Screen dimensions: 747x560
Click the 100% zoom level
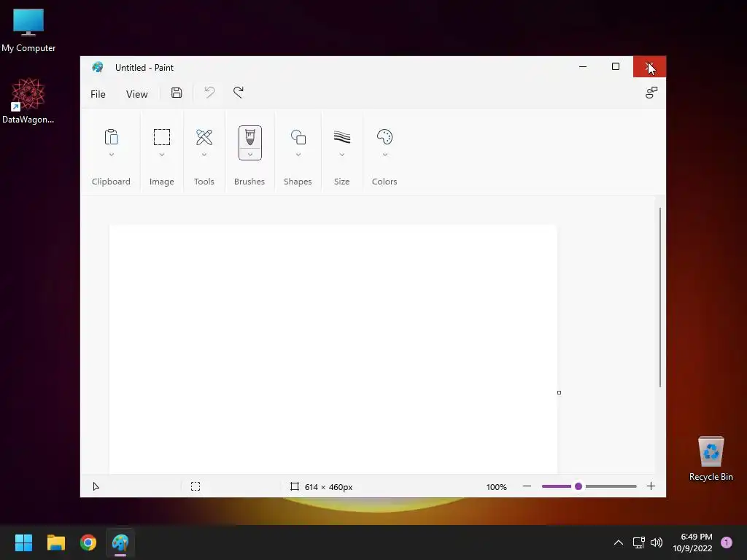496,486
